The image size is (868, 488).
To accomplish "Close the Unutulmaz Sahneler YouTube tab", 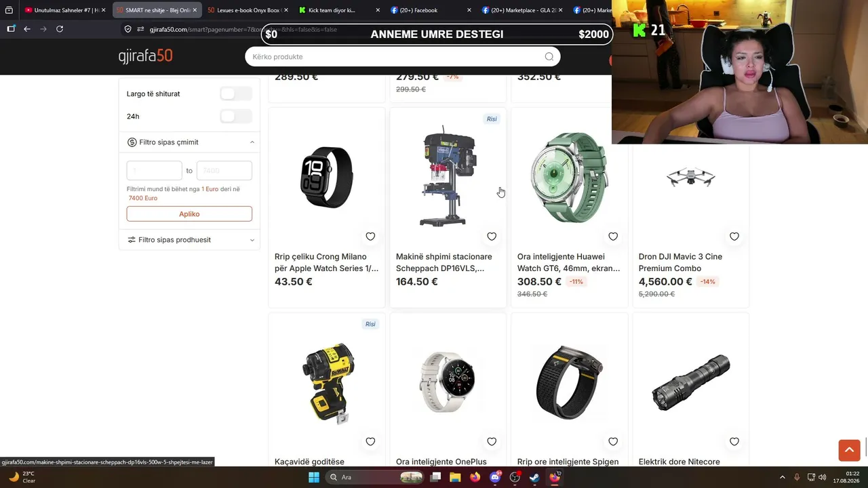I will (104, 10).
